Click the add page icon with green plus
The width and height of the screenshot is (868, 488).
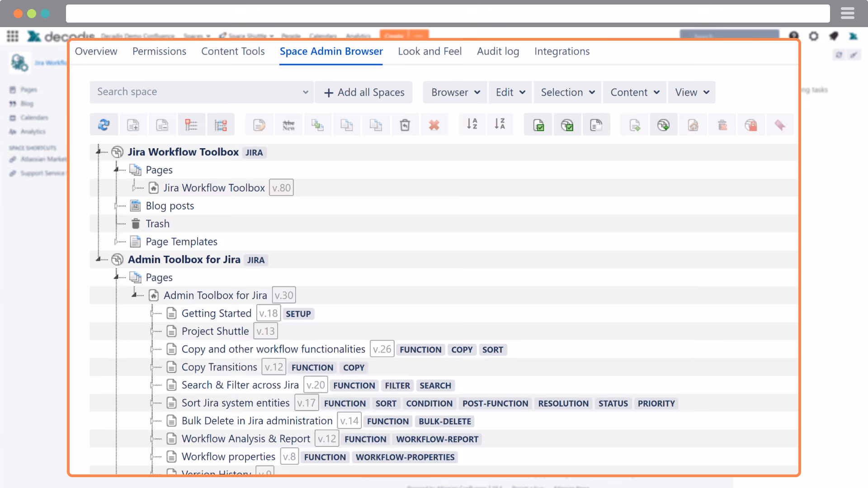coord(635,125)
